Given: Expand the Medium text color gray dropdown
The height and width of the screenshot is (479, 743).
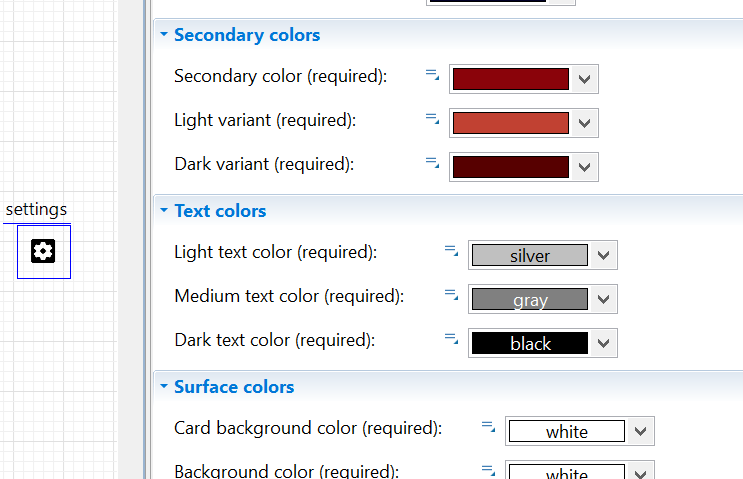Looking at the screenshot, I should coord(603,299).
